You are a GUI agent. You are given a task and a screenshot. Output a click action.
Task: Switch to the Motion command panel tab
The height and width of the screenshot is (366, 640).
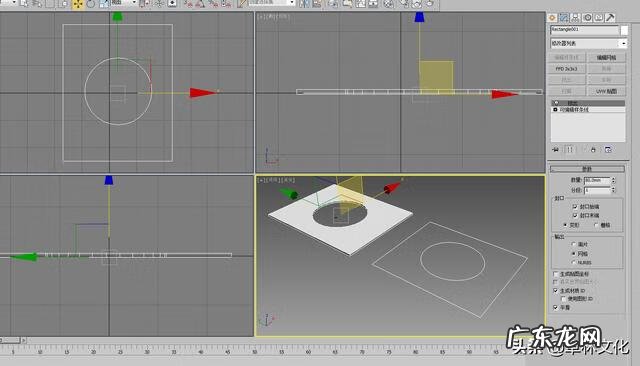[587, 18]
